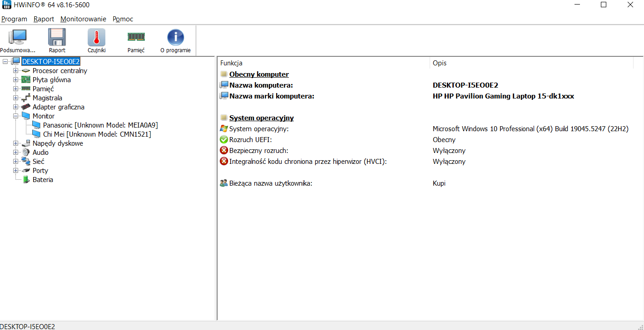This screenshot has height=330, width=644.
Task: Click the Windows flag icon beside System operacyjny
Action: pyautogui.click(x=224, y=129)
